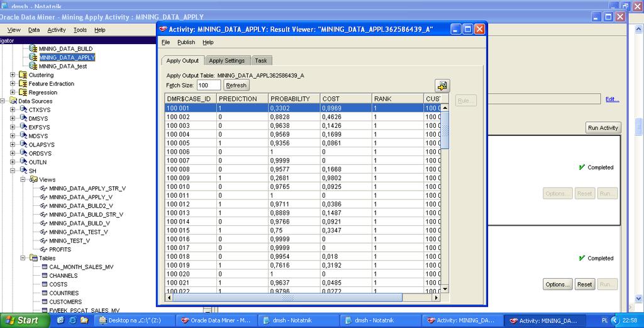Viewport: 644px width, 328px height.
Task: Click the Edit... link
Action: [612, 99]
